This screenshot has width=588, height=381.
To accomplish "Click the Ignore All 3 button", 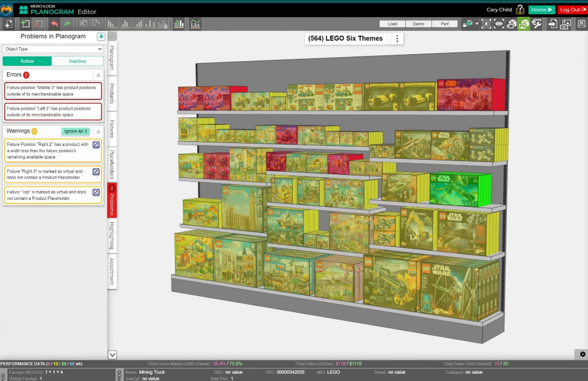I will tap(75, 131).
